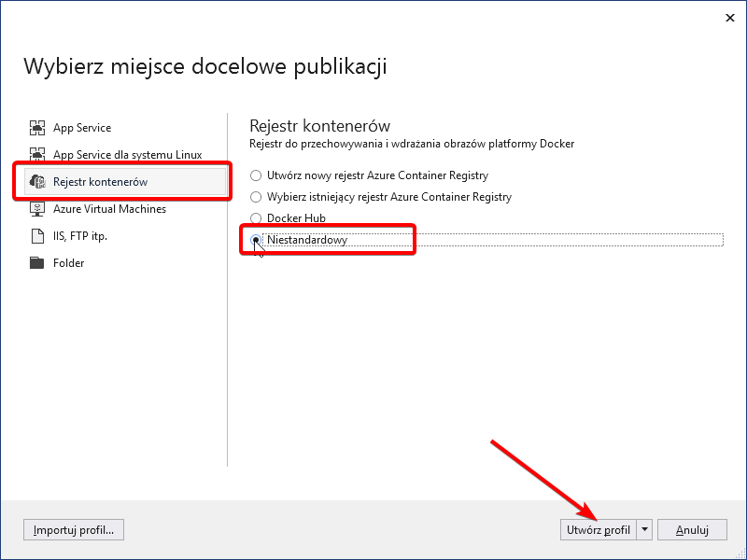This screenshot has width=747, height=560.
Task: Choose the 'IIS, FTP itp.' target label
Action: (80, 236)
